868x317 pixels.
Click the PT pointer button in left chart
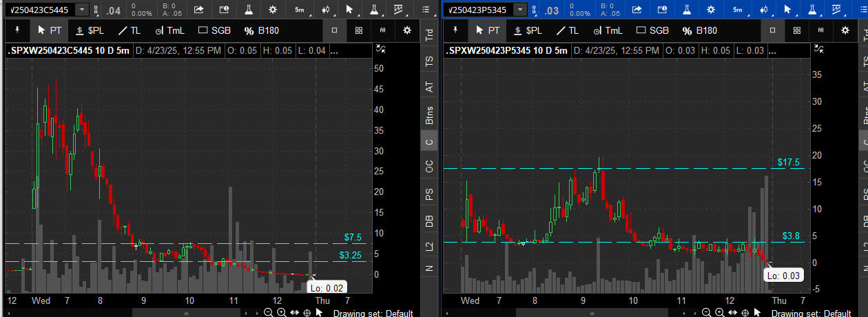tap(49, 30)
